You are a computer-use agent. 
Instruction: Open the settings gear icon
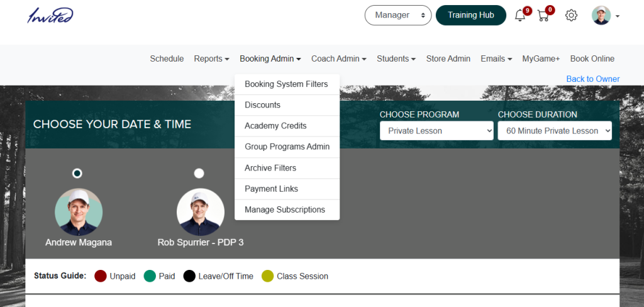click(x=571, y=16)
